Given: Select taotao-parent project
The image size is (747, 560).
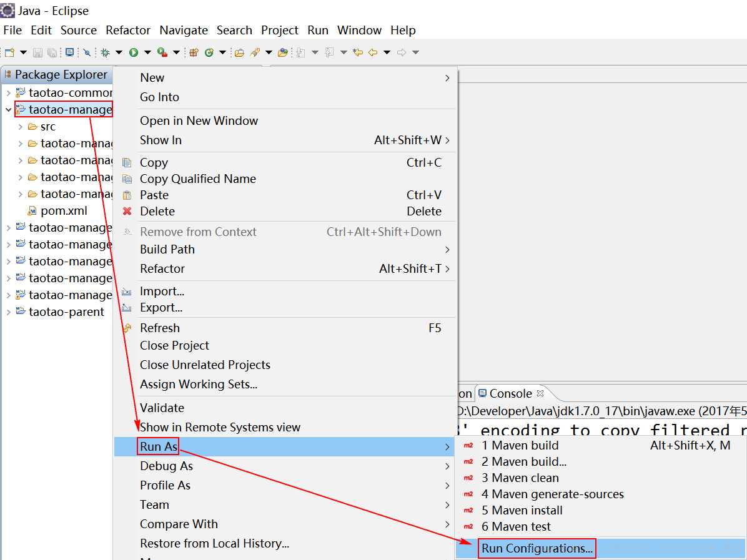Looking at the screenshot, I should point(66,312).
